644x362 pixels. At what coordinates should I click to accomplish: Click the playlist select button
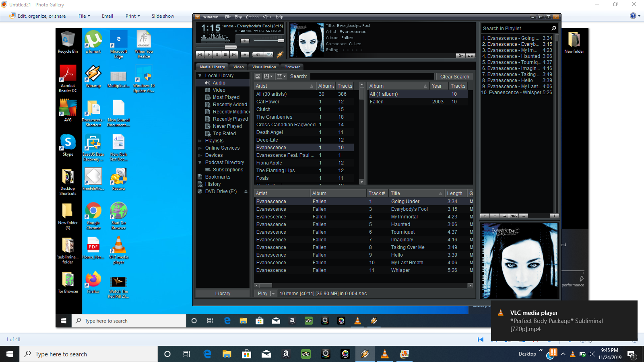(x=504, y=216)
